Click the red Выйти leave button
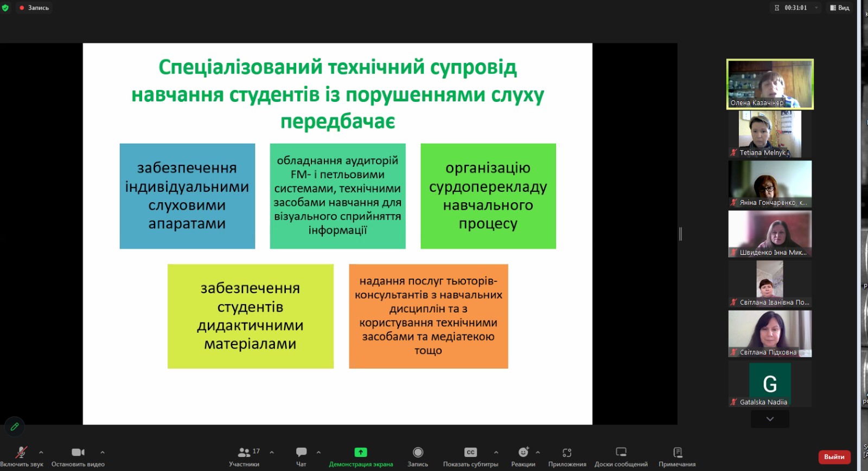 pos(834,457)
